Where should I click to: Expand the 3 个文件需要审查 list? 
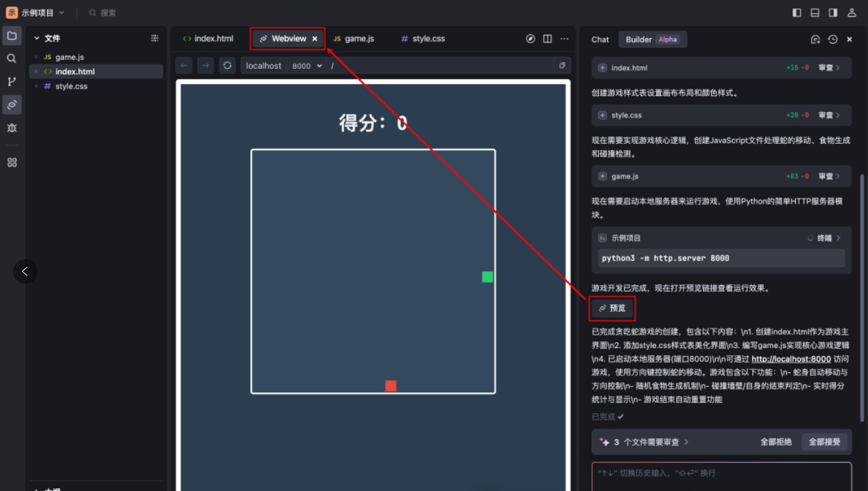pyautogui.click(x=651, y=442)
